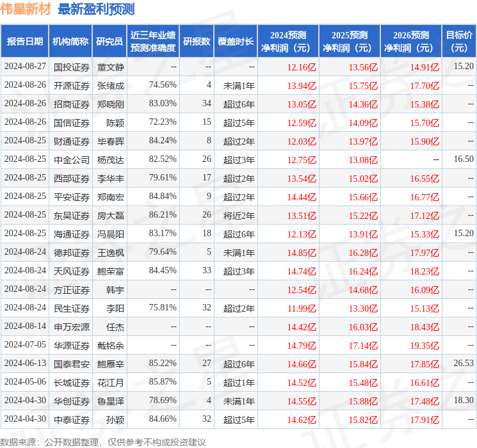Click 2026 forecast 19.35亿
Viewport: 477px width, 448px height.
(x=424, y=346)
